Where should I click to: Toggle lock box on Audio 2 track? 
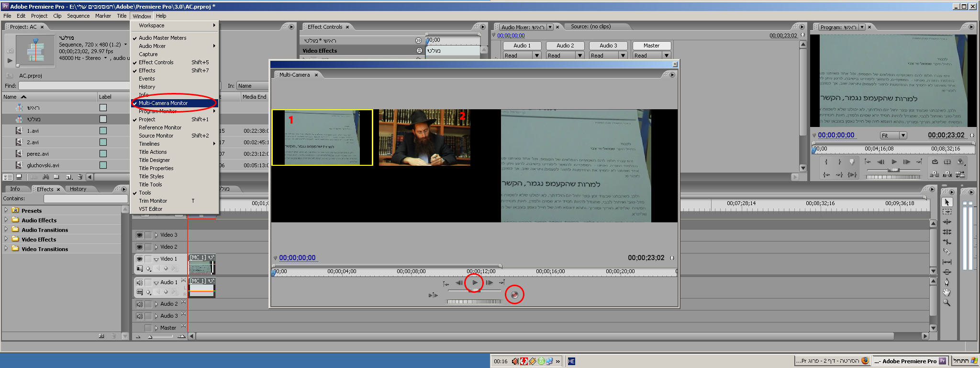[x=148, y=304]
